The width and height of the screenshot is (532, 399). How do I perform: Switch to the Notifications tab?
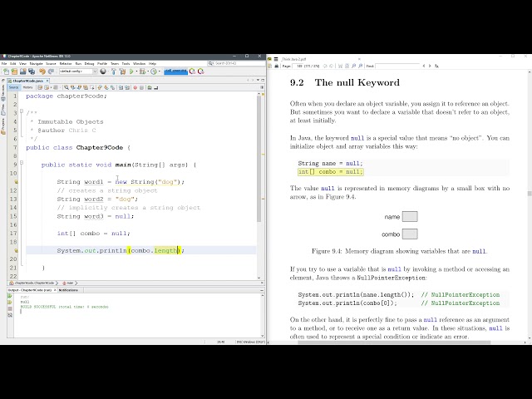[68, 290]
